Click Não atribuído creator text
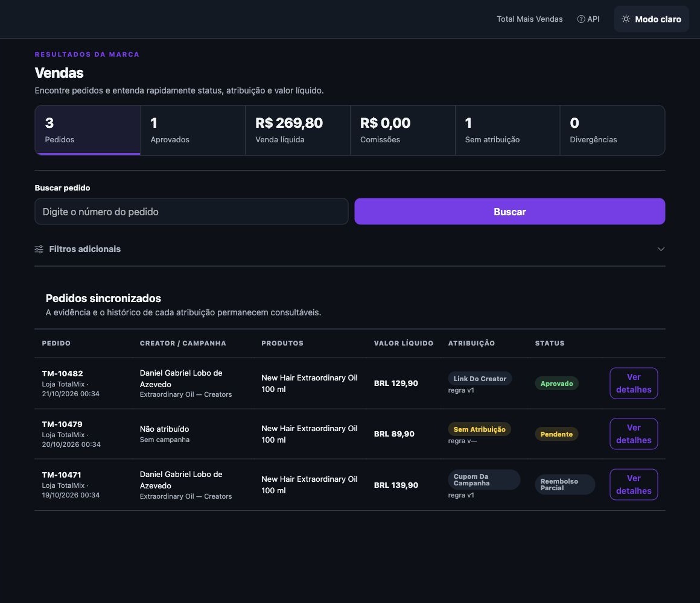Image resolution: width=700 pixels, height=603 pixels. [x=164, y=429]
